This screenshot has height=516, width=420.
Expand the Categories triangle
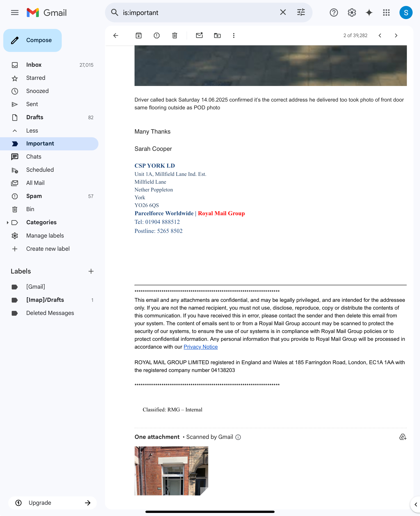8,222
